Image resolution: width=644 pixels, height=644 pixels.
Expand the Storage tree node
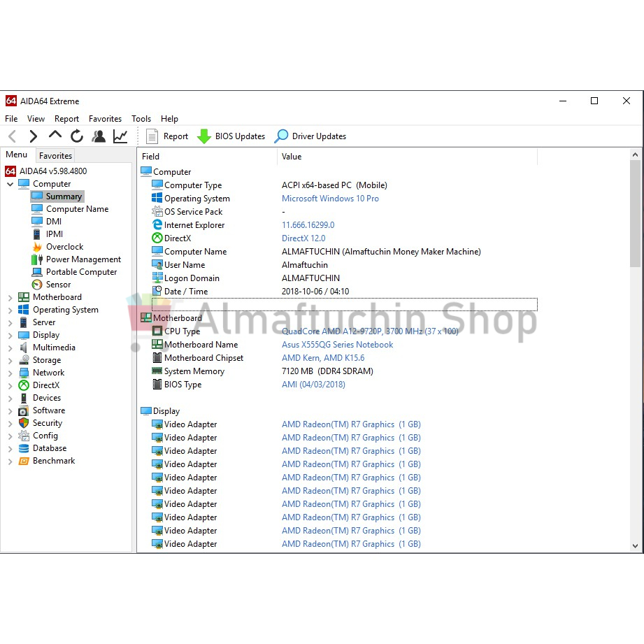point(10,361)
